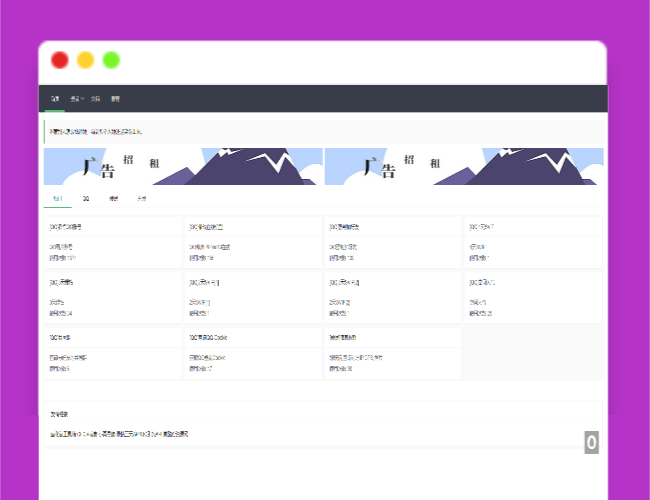Click the friendly link text in the bottom section

[119, 434]
